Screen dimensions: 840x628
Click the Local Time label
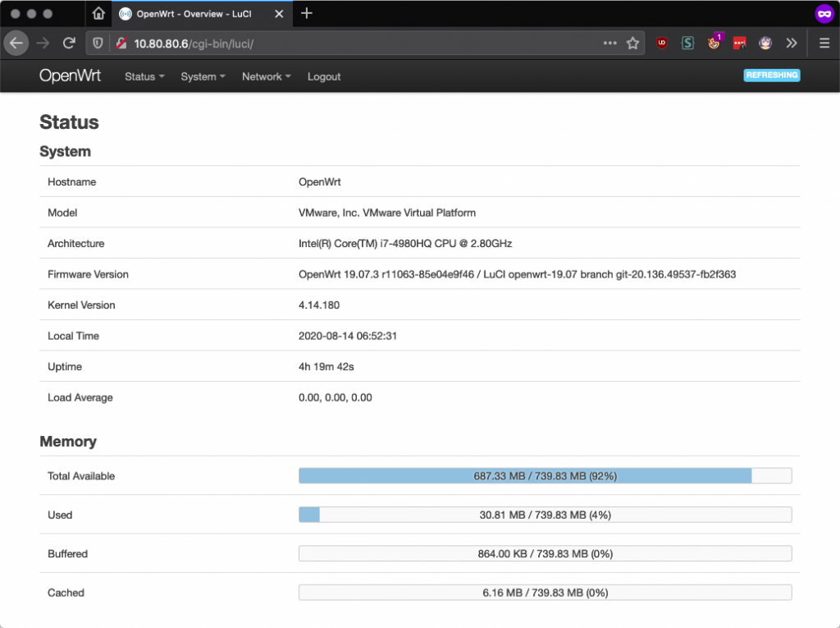pyautogui.click(x=73, y=337)
